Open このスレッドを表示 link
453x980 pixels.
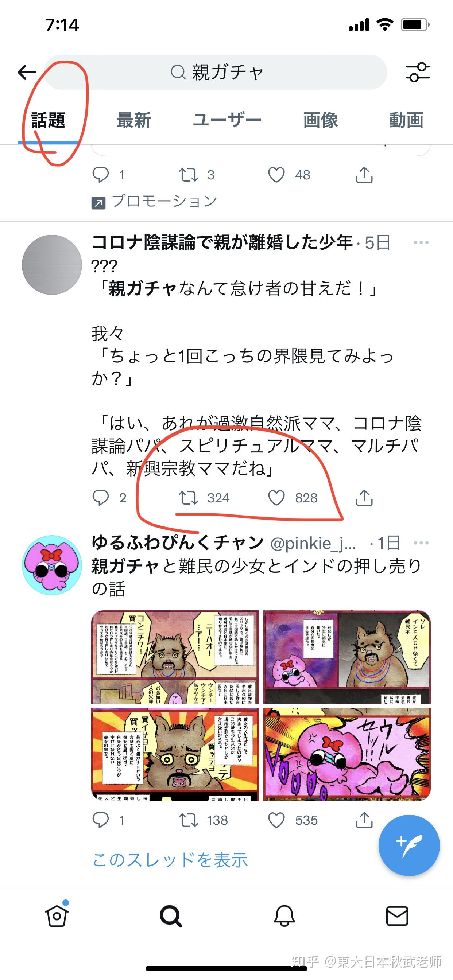(x=170, y=860)
